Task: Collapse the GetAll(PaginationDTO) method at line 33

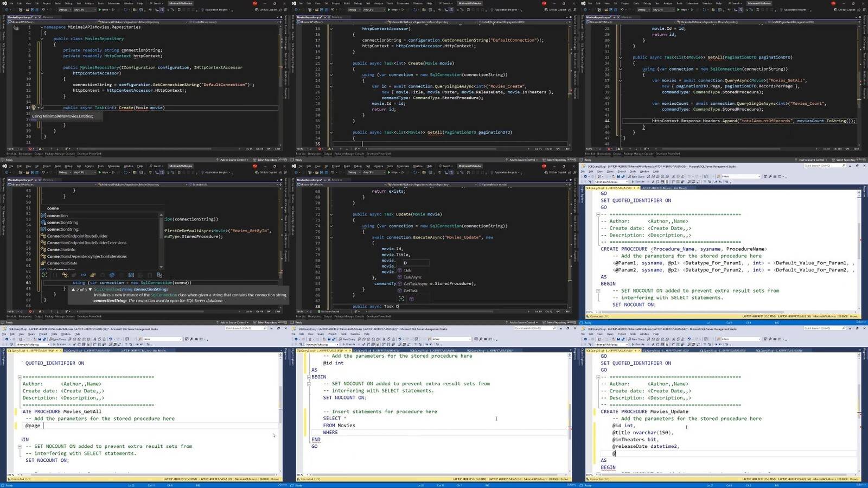Action: [x=331, y=132]
